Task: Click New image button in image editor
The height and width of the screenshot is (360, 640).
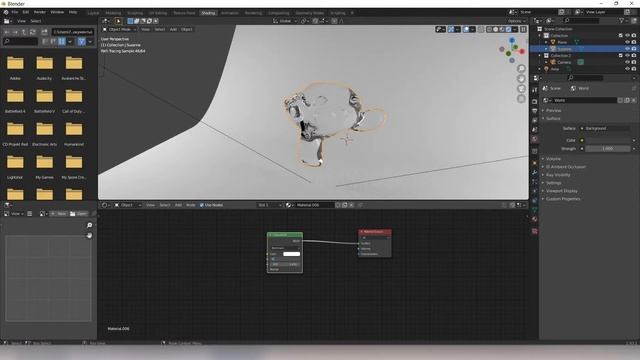Action: pos(59,213)
